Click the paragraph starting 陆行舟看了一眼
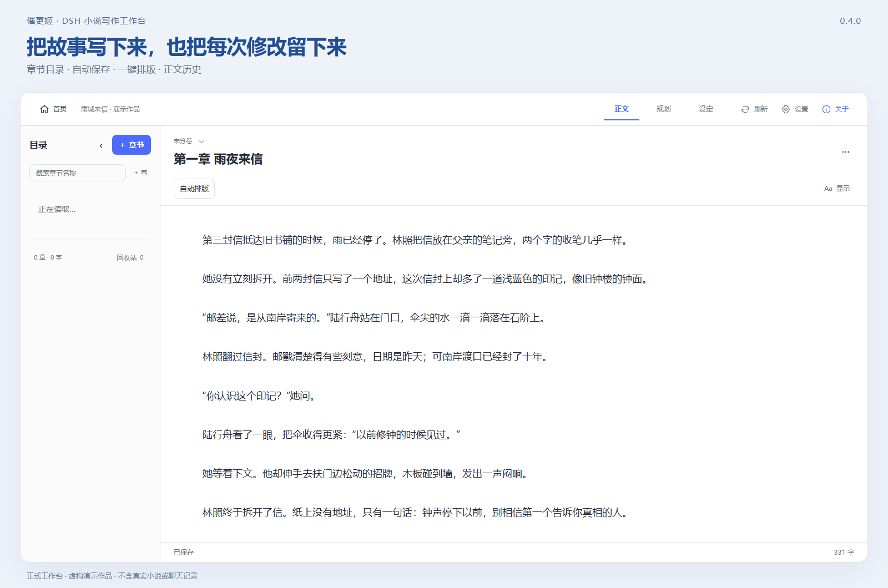Image resolution: width=888 pixels, height=588 pixels. [331, 435]
